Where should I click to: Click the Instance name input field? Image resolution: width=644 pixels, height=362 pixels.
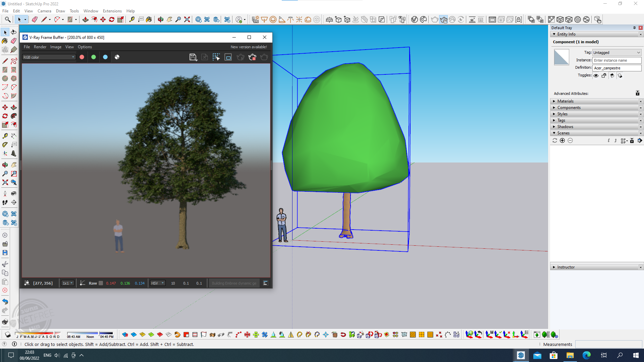[x=616, y=60]
